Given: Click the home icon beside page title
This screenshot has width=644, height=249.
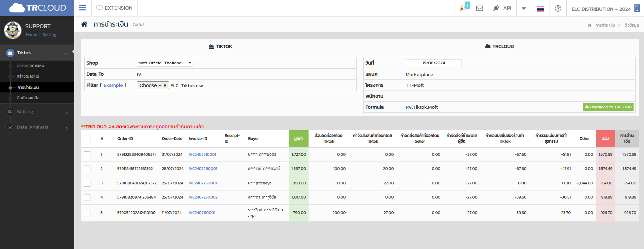Looking at the screenshot, I should 84,24.
